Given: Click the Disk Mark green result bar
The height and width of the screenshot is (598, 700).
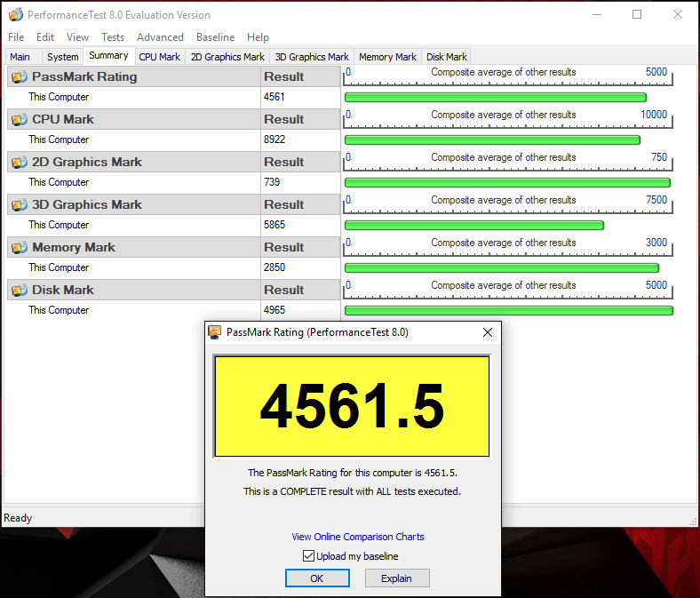Looking at the screenshot, I should (x=509, y=310).
